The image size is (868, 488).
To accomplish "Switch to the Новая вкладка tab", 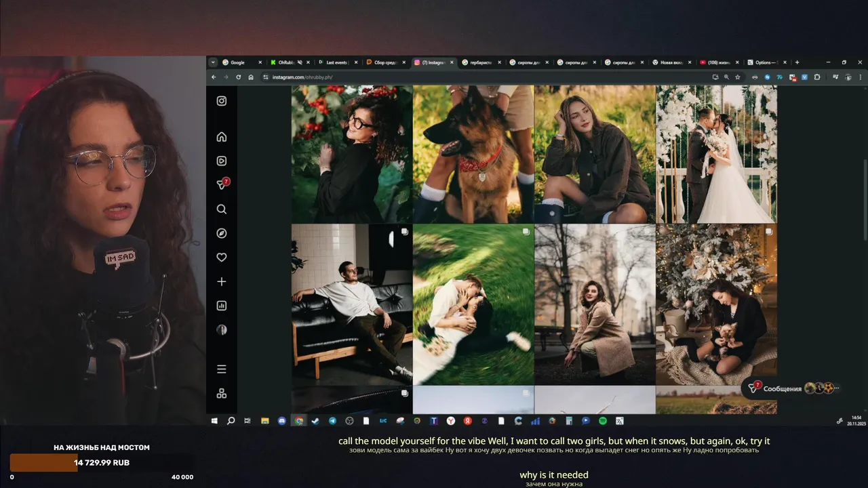I will [x=672, y=62].
